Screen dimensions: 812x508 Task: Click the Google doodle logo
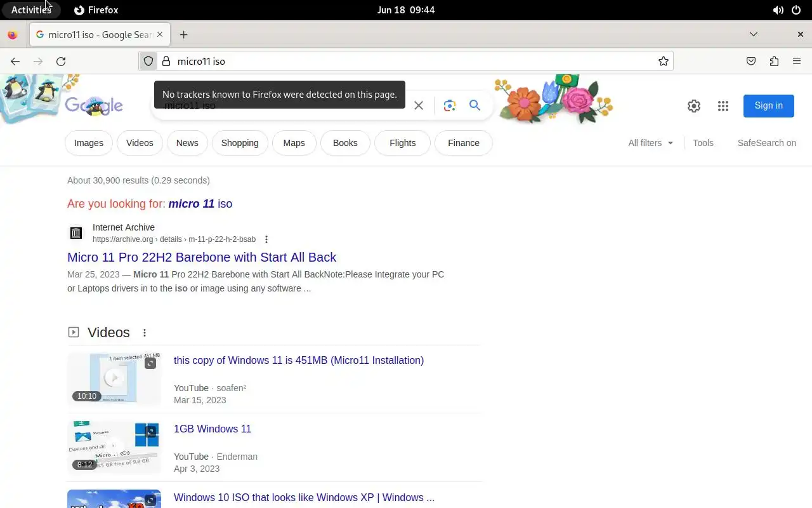click(x=94, y=105)
